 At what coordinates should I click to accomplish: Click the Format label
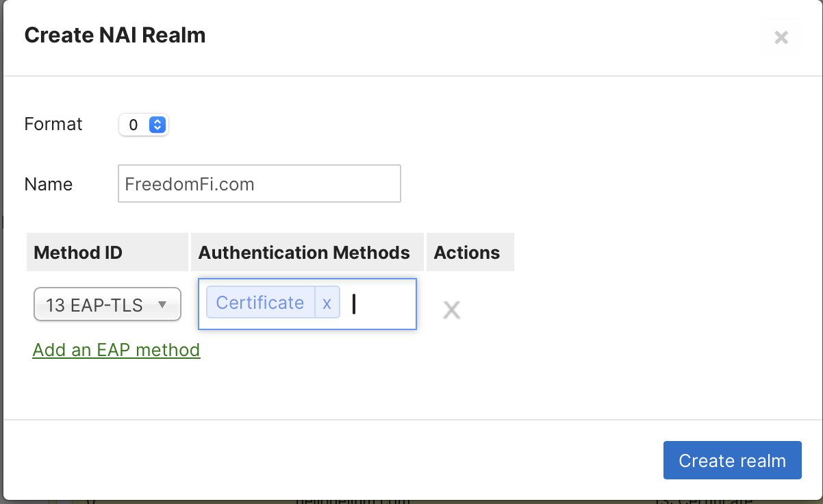53,124
